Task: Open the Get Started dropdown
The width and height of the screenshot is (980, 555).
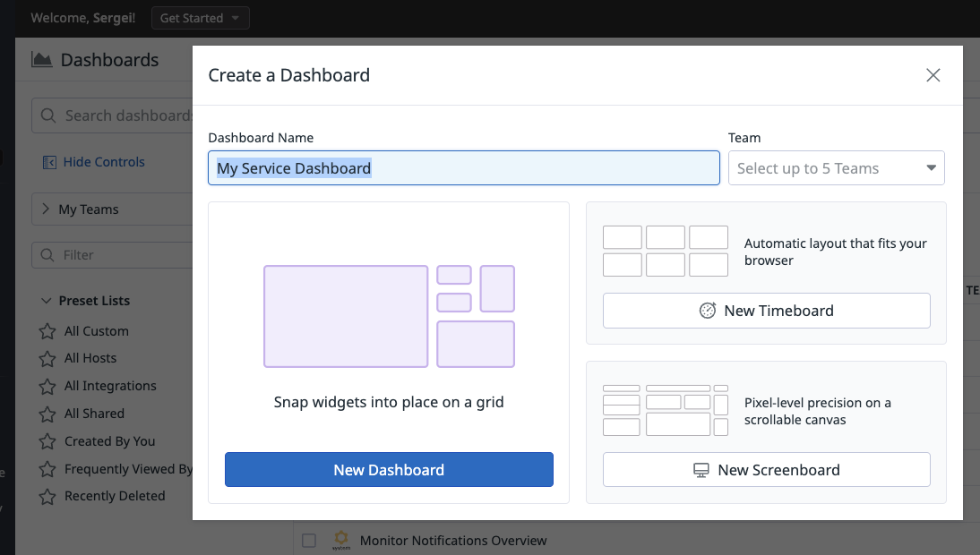Action: [x=200, y=18]
